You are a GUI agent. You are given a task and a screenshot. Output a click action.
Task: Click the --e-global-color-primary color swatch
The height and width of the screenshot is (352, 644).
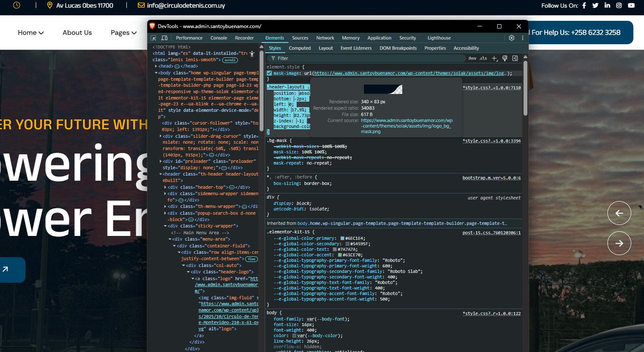click(x=342, y=238)
